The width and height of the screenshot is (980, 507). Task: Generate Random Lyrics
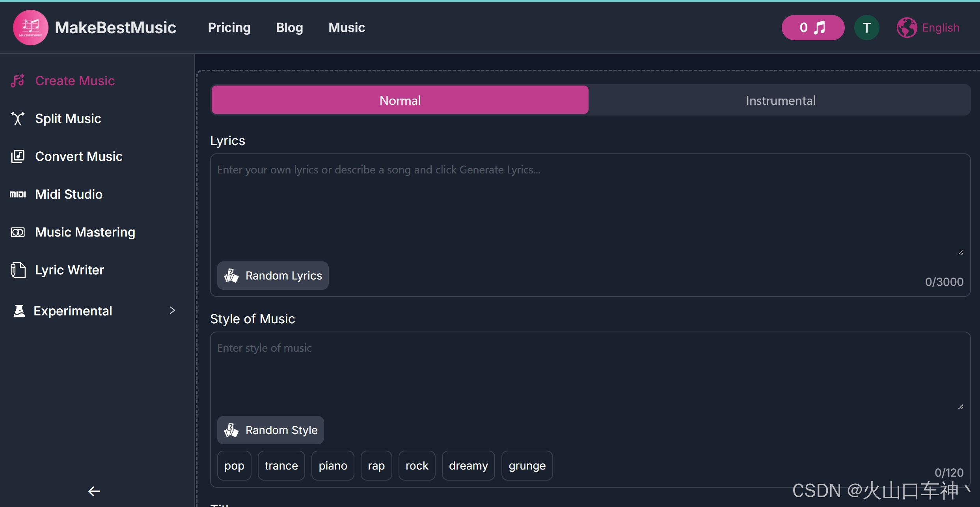pos(273,276)
